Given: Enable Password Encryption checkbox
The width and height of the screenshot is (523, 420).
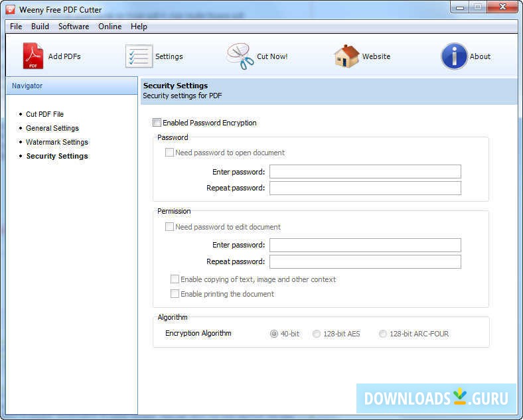Looking at the screenshot, I should click(157, 123).
